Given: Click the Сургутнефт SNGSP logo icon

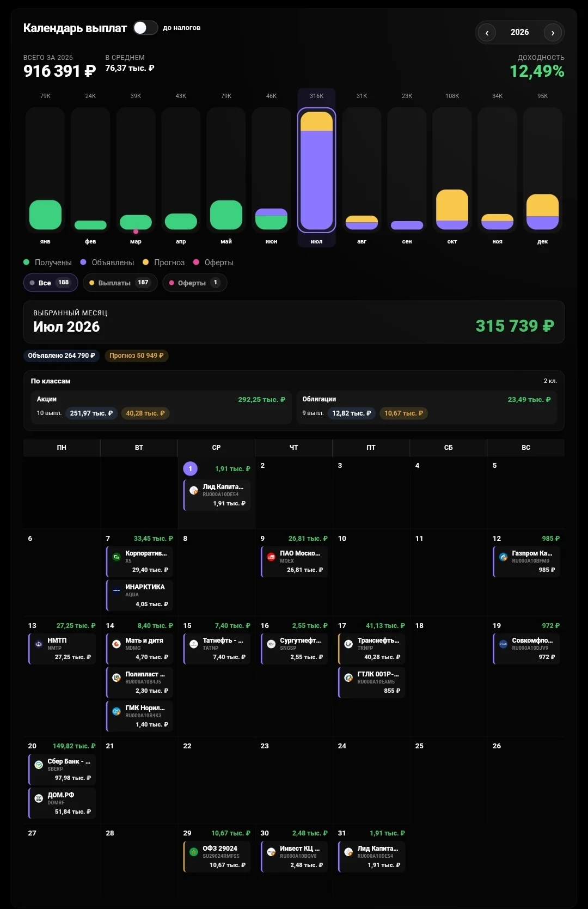Looking at the screenshot, I should [271, 644].
